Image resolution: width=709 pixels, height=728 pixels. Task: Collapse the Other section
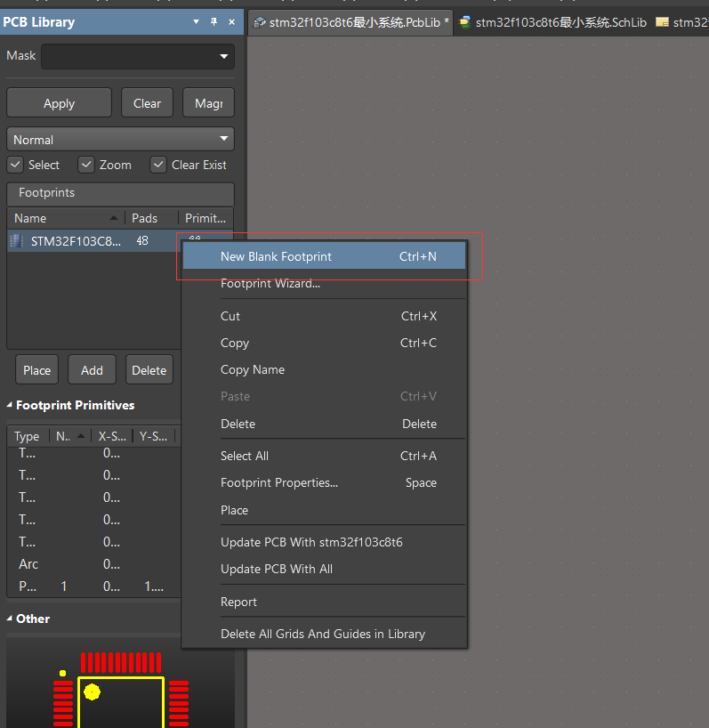pyautogui.click(x=9, y=619)
